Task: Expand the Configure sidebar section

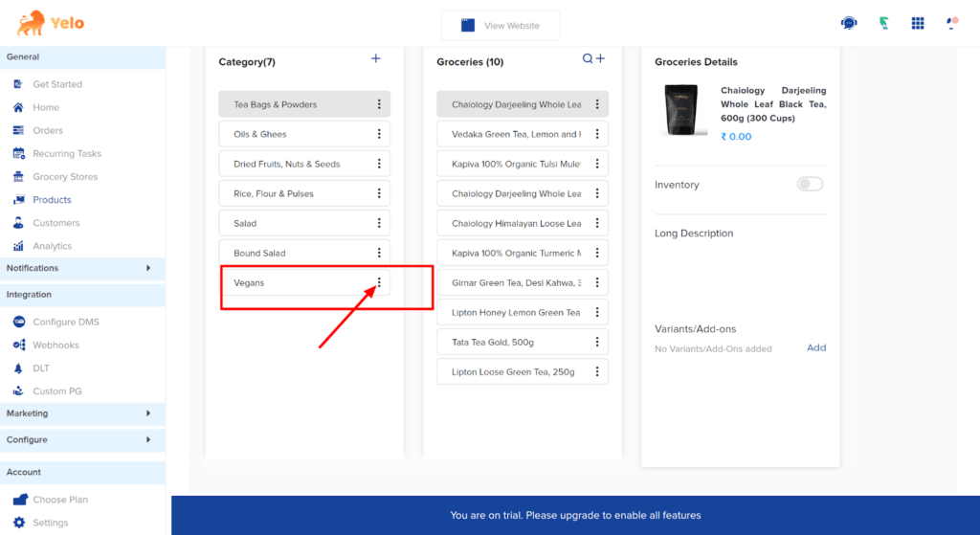Action: 82,439
